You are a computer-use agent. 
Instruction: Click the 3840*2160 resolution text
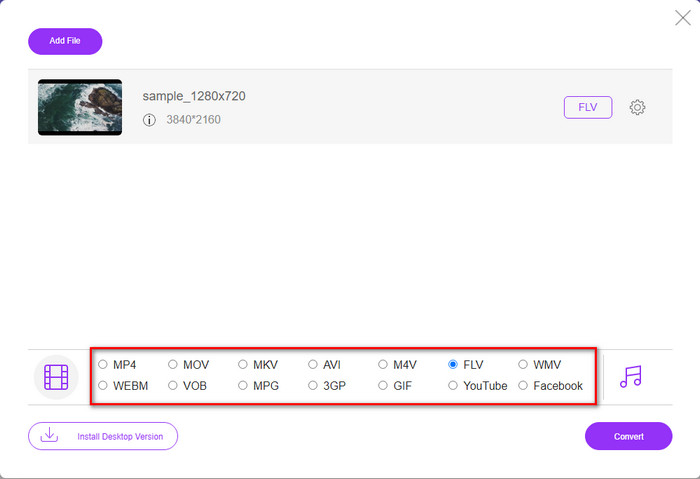(x=194, y=120)
